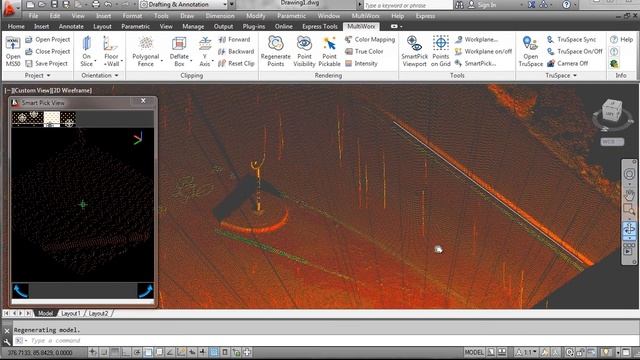Click the search keyword input field

pyautogui.click(x=407, y=5)
